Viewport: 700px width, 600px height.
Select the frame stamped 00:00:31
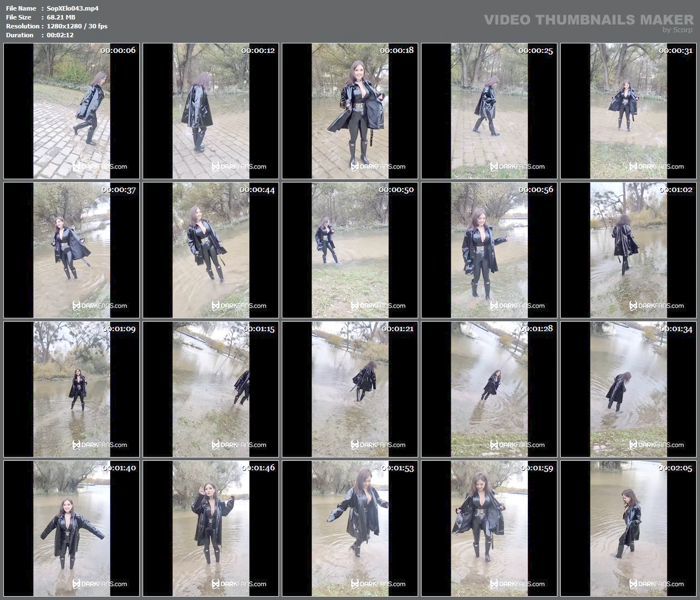629,111
